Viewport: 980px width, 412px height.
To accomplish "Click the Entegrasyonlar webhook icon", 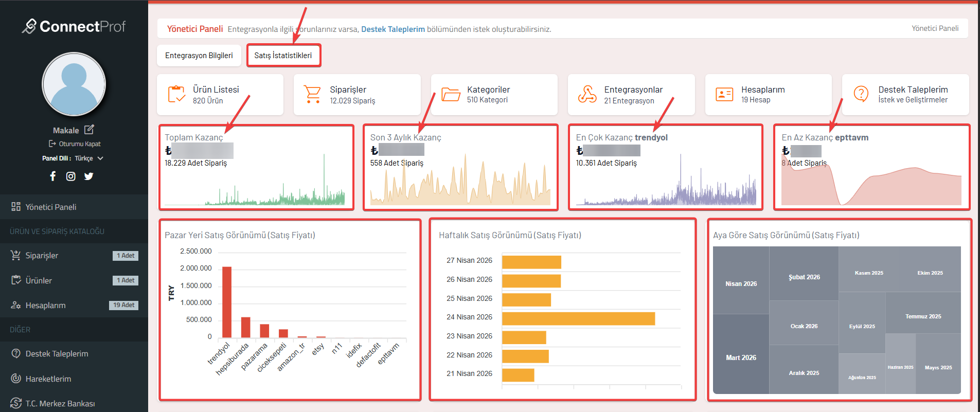I will [x=587, y=95].
